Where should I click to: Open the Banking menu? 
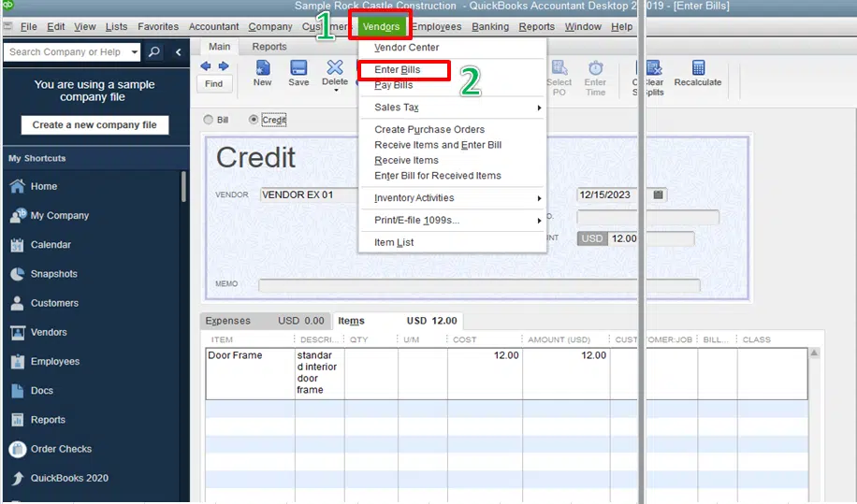(490, 27)
